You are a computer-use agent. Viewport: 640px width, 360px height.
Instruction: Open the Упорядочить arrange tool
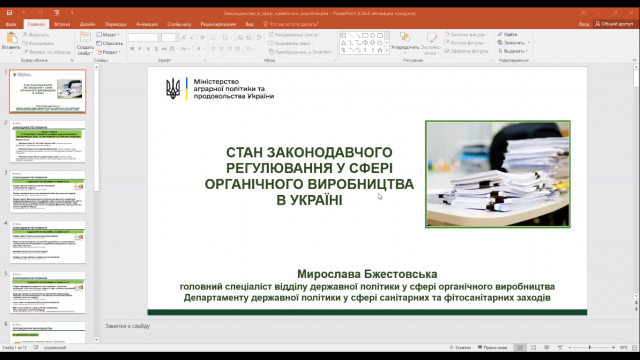coord(405,42)
